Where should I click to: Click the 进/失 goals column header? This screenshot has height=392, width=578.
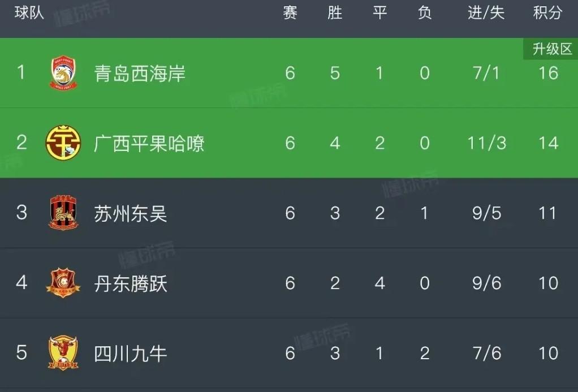coord(486,13)
